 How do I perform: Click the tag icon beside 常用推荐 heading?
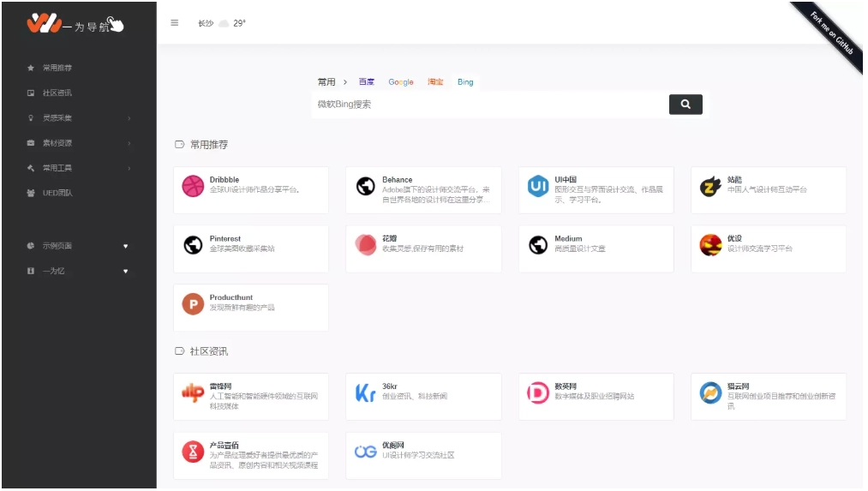(179, 145)
